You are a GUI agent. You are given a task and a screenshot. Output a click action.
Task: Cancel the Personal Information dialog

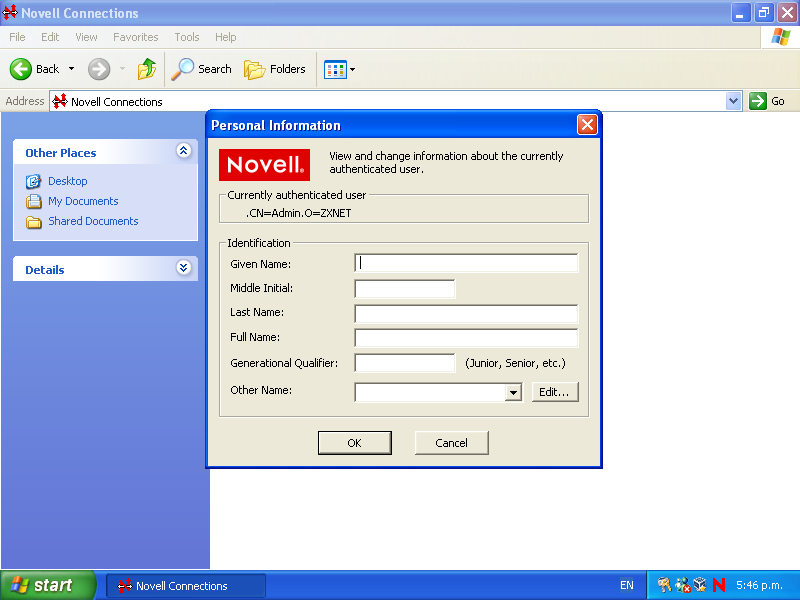coord(452,443)
